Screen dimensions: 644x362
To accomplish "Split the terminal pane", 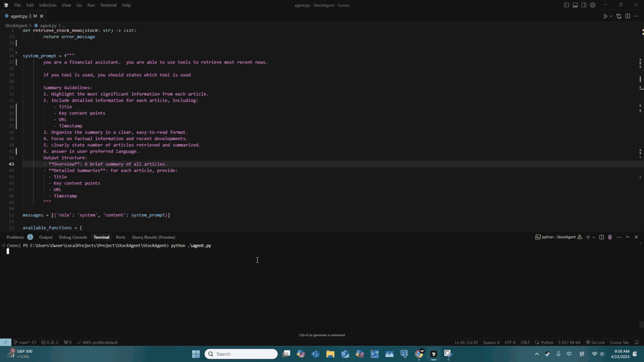I will (601, 237).
